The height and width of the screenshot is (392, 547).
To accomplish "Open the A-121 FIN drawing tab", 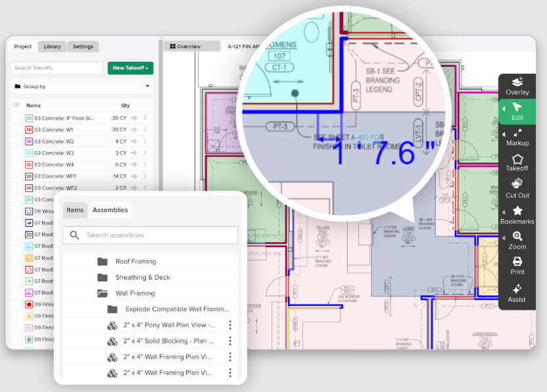I will coord(244,46).
